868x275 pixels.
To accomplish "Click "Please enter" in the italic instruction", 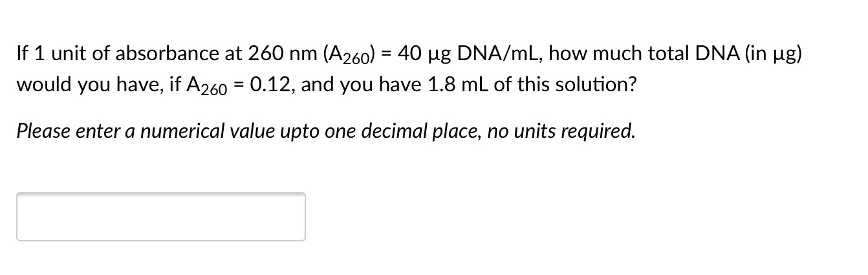I will 52,132.
